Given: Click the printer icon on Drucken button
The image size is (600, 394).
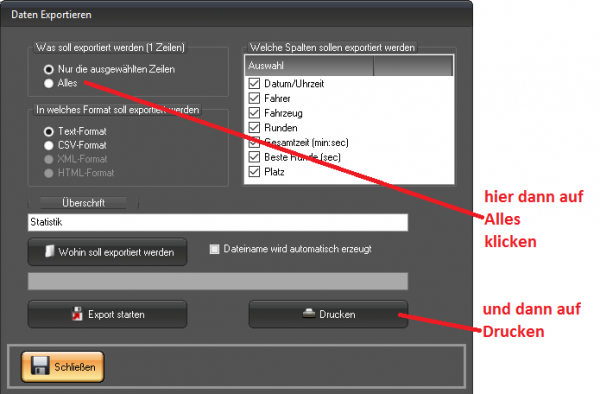Looking at the screenshot, I should click(x=309, y=314).
